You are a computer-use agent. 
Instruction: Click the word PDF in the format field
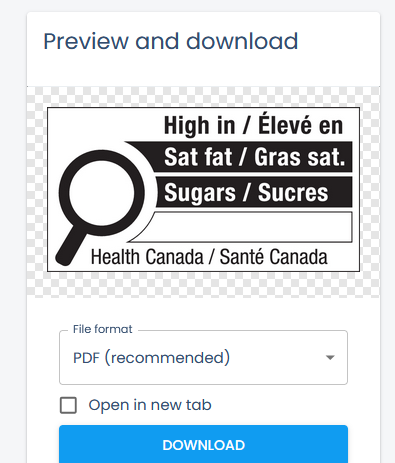(x=86, y=358)
